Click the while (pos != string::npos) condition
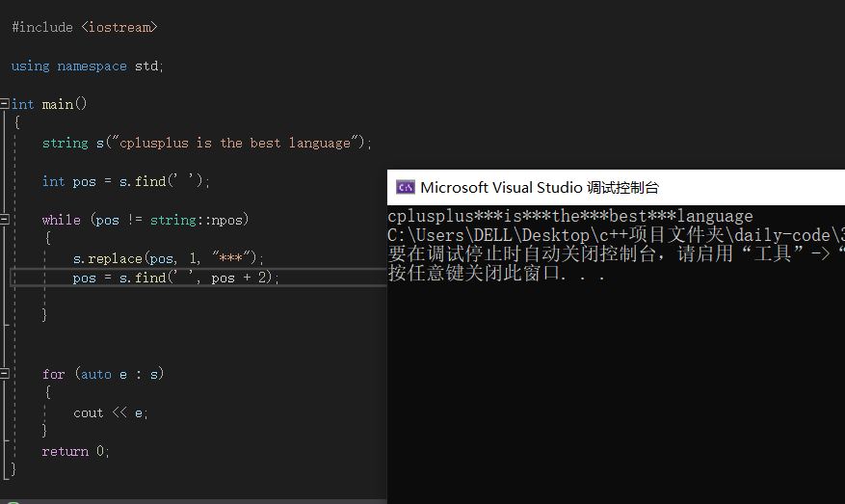 145,220
